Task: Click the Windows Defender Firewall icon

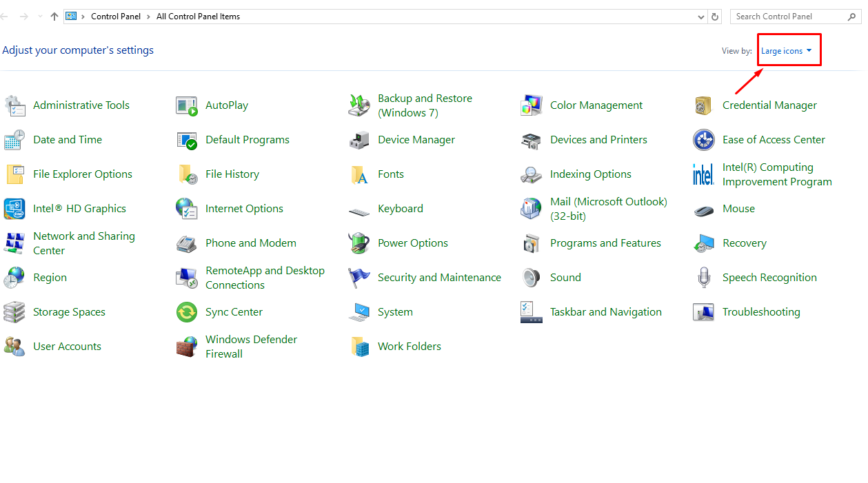Action: [x=187, y=347]
